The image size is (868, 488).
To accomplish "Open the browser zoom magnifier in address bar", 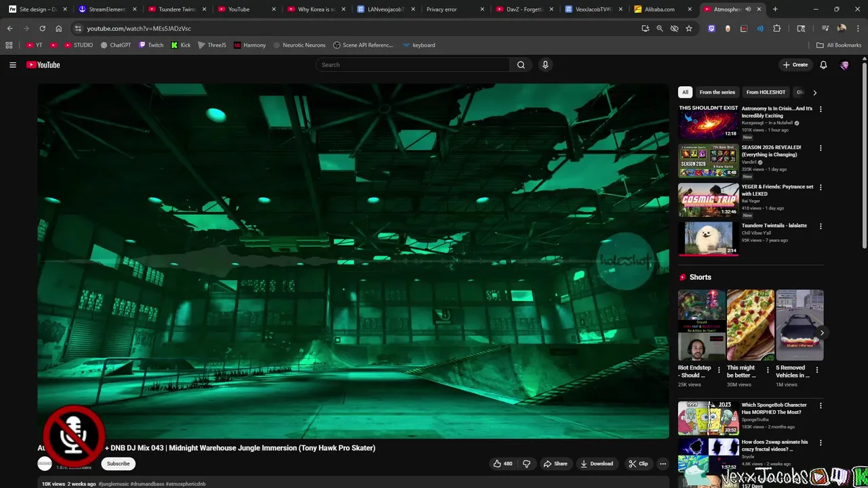I will pyautogui.click(x=660, y=28).
